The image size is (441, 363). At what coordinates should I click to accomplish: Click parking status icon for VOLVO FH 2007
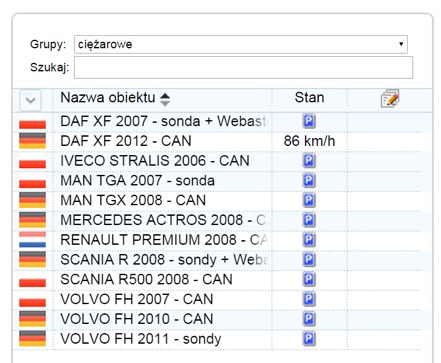309,299
